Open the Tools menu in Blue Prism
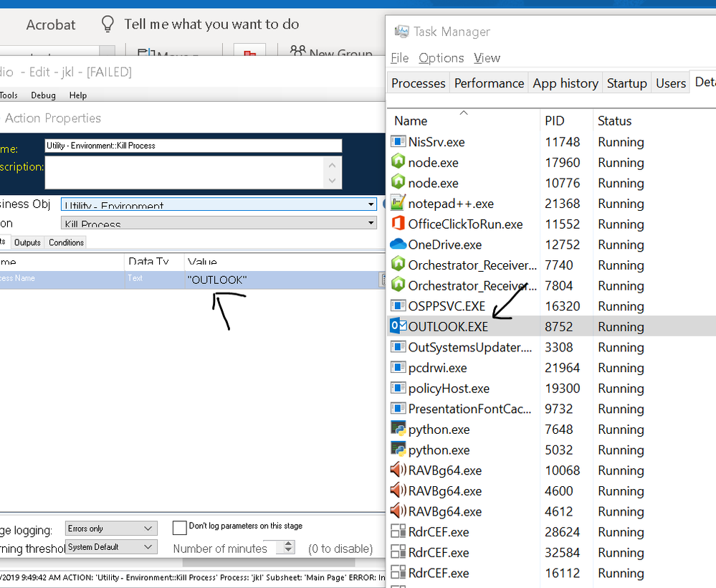716x588 pixels. 9,95
